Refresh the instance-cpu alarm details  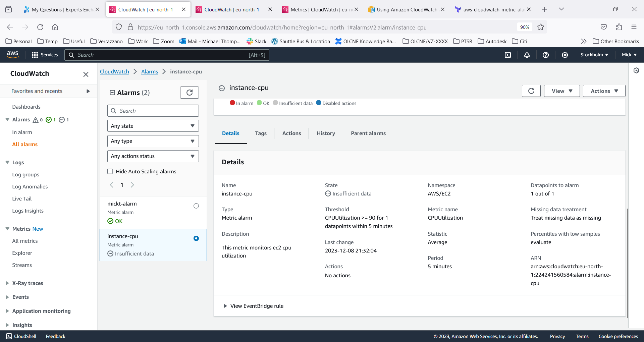(x=531, y=91)
